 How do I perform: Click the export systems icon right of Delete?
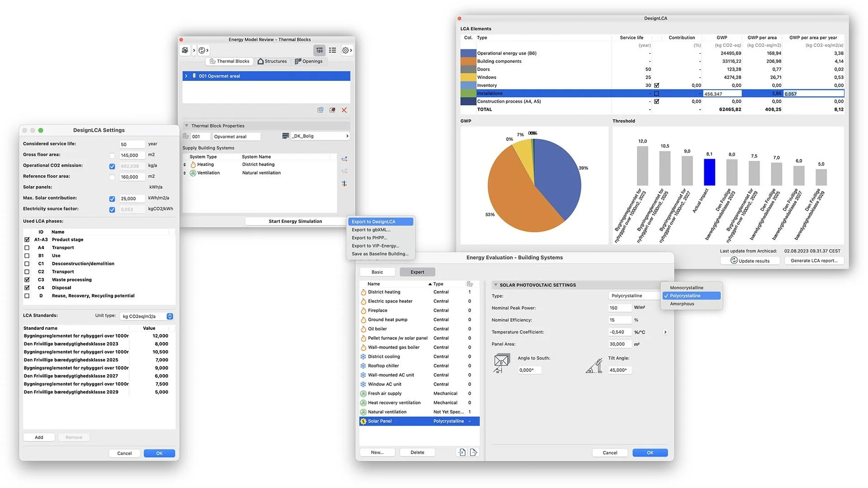tap(473, 452)
